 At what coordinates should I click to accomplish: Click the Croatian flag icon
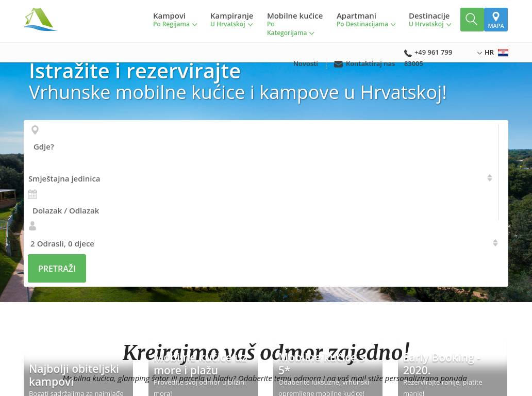(x=503, y=53)
